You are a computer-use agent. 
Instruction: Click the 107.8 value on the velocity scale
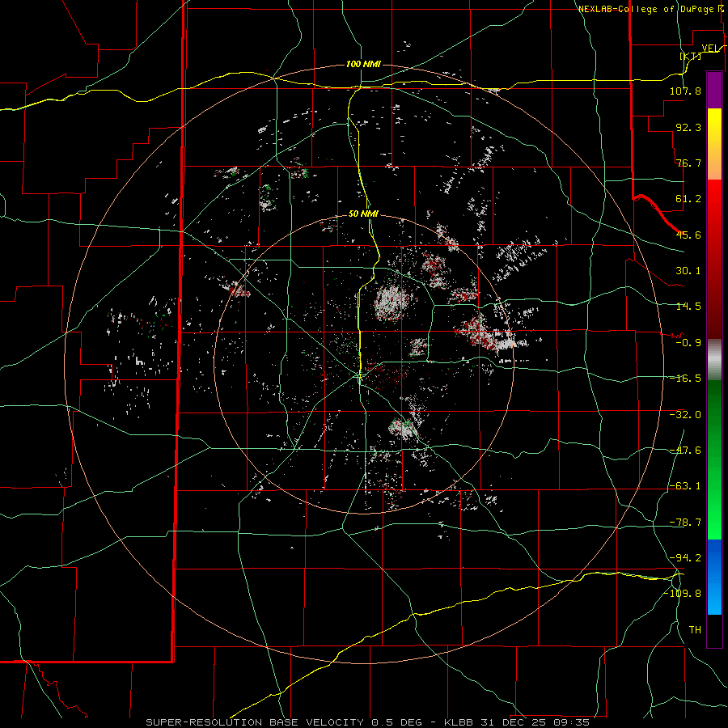(685, 91)
